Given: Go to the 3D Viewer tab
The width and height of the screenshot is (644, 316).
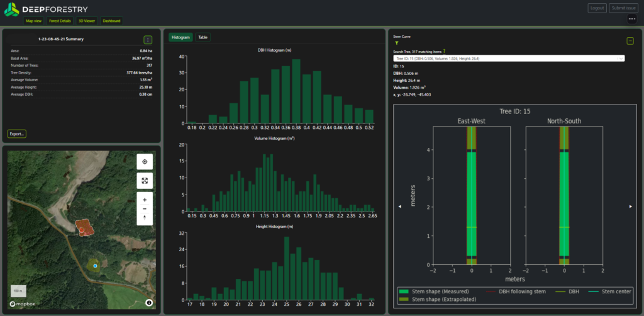Looking at the screenshot, I should pos(87,21).
